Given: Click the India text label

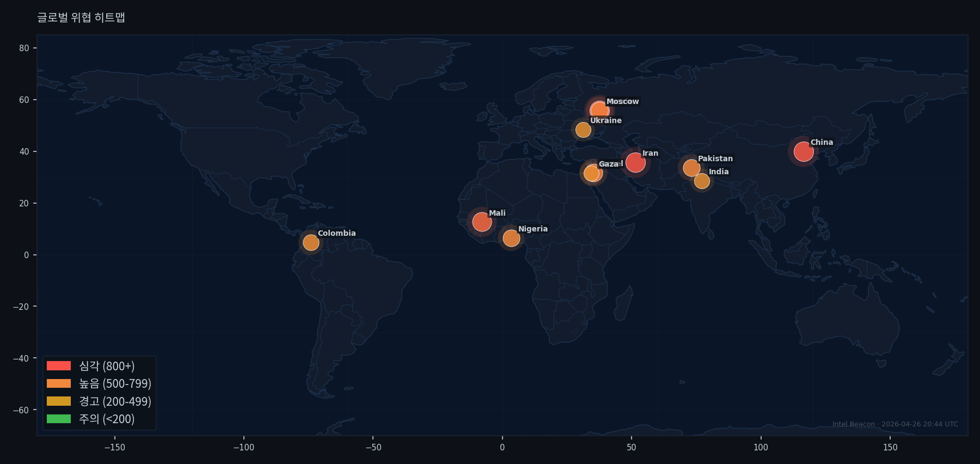Looking at the screenshot, I should click(x=719, y=172).
